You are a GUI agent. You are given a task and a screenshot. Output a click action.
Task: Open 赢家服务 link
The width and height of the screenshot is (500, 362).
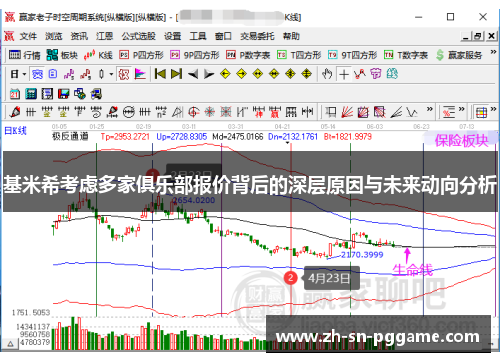tap(459, 55)
